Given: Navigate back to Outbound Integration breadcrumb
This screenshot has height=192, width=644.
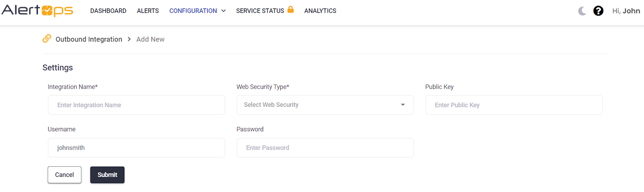Looking at the screenshot, I should 89,39.
